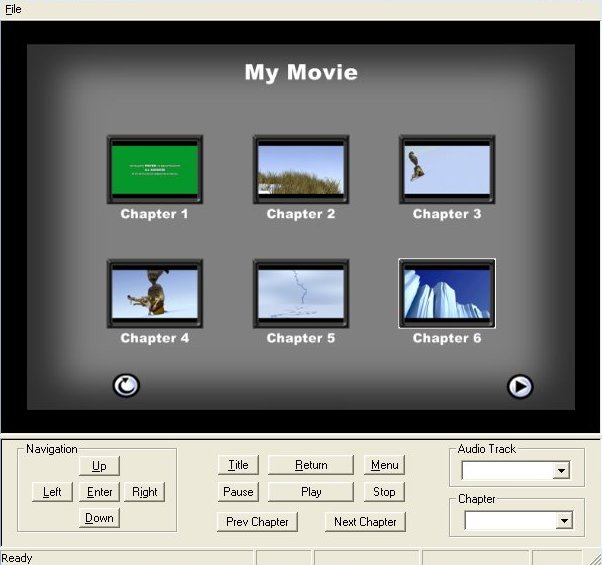Viewport: 602px width, 565px height.
Task: Select the highlighted Chapter 6 ice thumbnail
Action: [x=447, y=294]
